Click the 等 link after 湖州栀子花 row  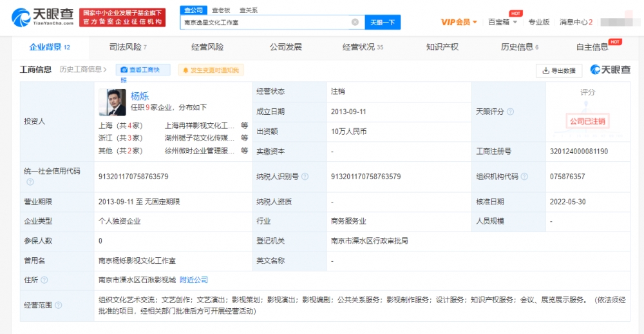[244, 138]
